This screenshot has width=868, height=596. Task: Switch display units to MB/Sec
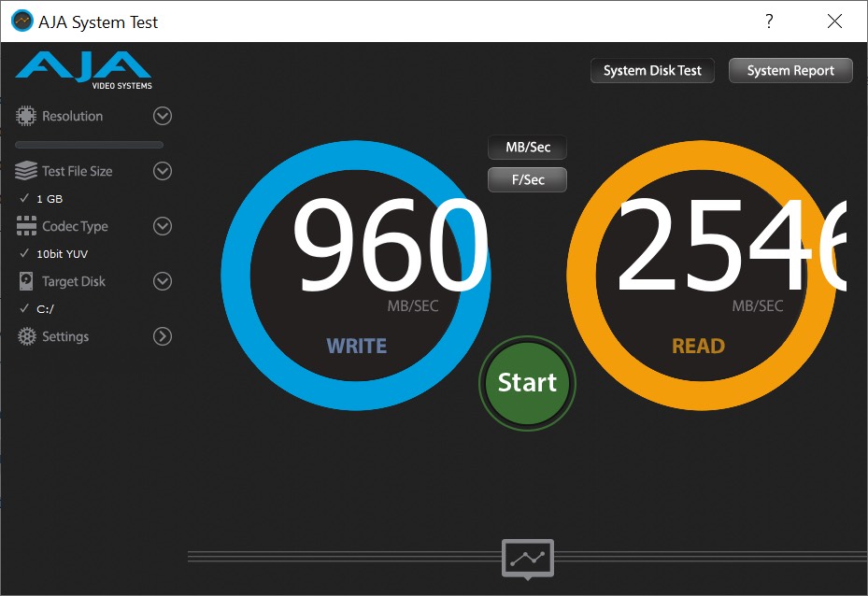click(527, 148)
